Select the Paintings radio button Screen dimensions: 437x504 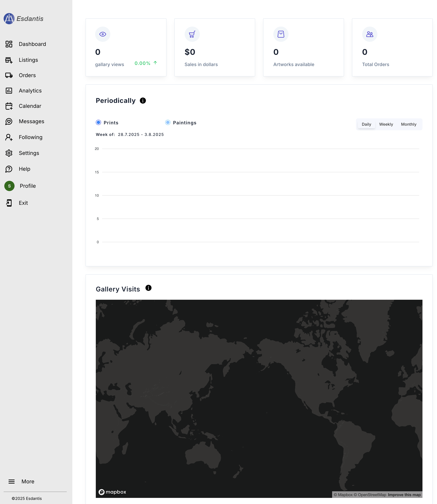pyautogui.click(x=168, y=122)
